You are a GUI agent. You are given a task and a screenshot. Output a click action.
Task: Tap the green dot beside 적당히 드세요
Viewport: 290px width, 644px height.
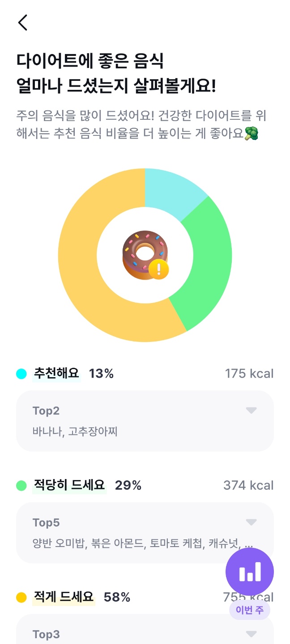coord(21,485)
